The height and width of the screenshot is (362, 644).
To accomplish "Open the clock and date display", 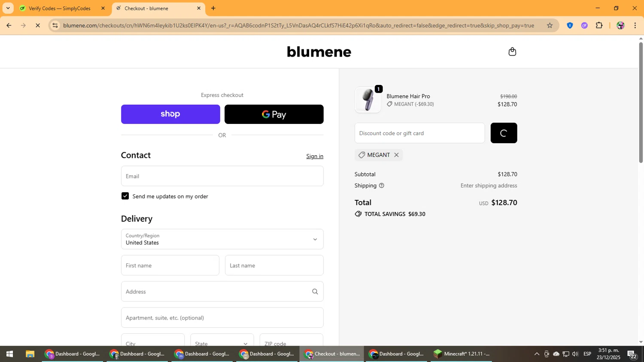I will 608,354.
